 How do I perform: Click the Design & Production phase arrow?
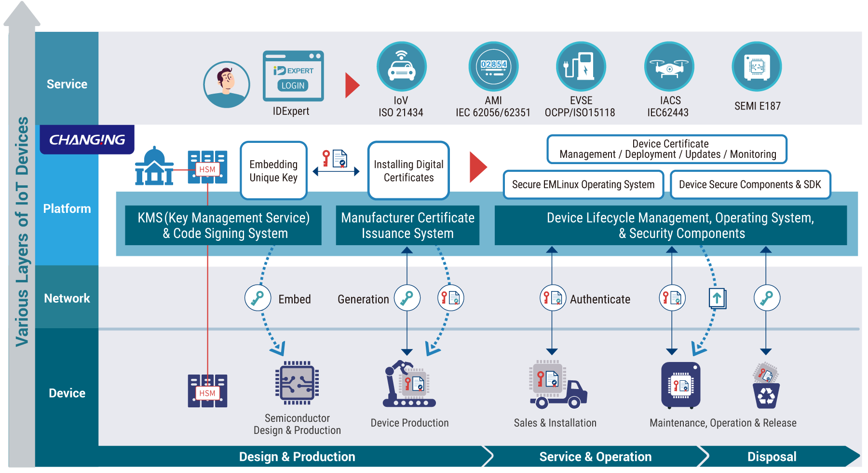(297, 457)
